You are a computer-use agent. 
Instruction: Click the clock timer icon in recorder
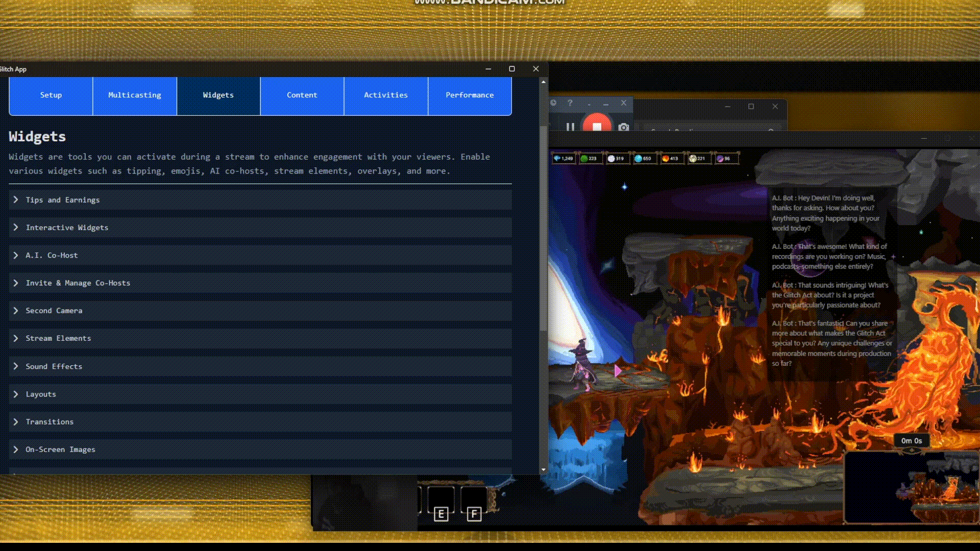click(x=553, y=103)
